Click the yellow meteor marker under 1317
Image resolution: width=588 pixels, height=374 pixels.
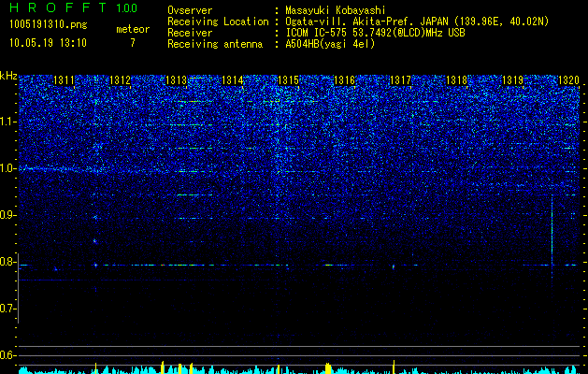pyautogui.click(x=394, y=367)
